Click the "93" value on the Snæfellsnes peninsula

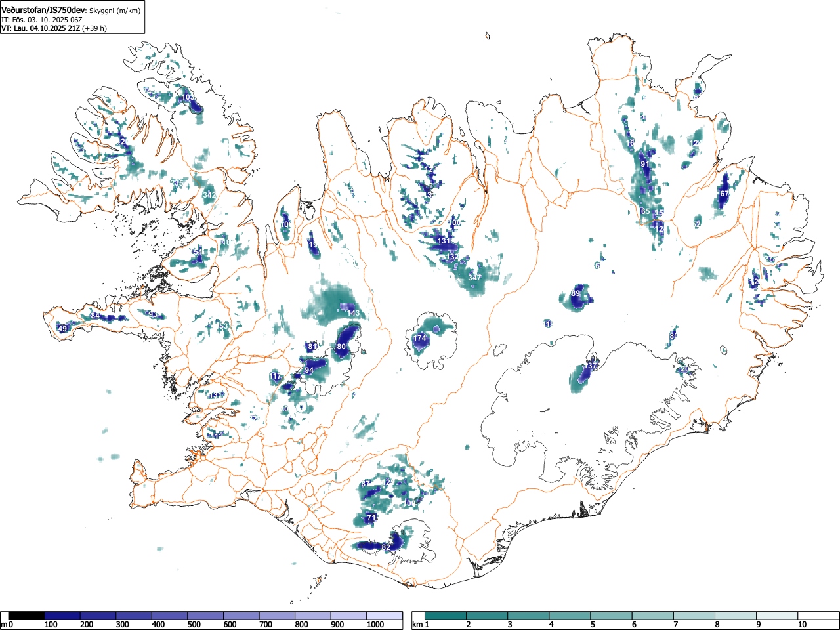pos(152,314)
